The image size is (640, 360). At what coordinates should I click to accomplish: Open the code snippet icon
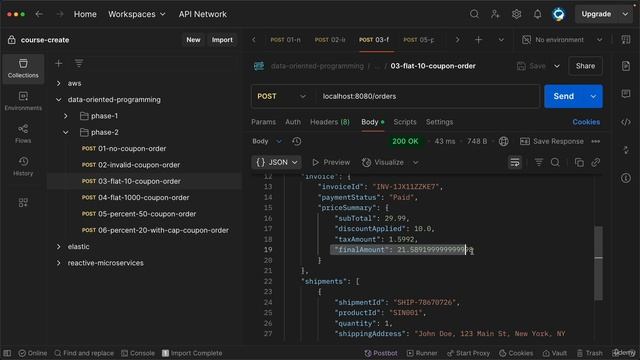(626, 122)
